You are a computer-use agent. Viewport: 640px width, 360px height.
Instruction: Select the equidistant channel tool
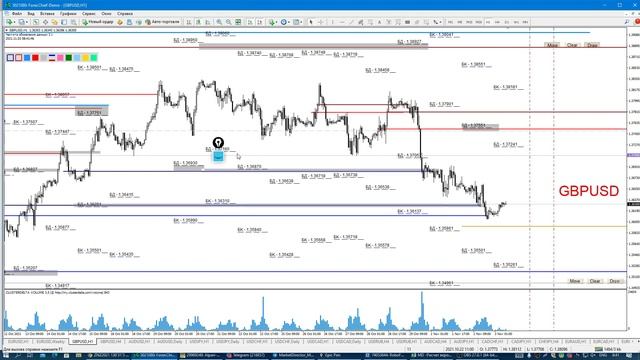(x=360, y=22)
